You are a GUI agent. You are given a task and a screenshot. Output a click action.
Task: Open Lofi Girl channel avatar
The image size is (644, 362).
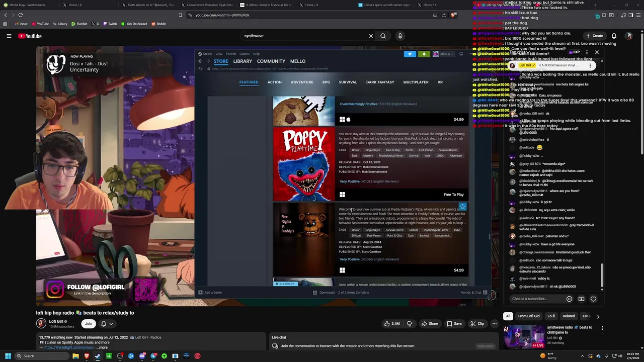(x=41, y=324)
